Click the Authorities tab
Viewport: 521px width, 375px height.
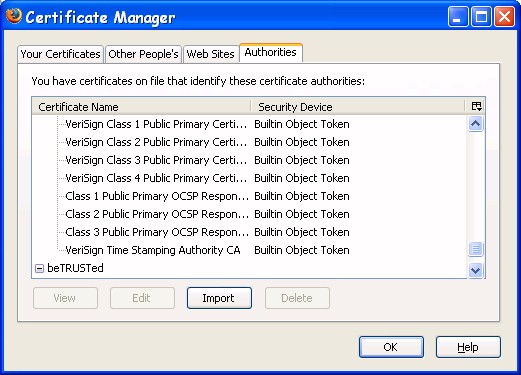[x=271, y=53]
